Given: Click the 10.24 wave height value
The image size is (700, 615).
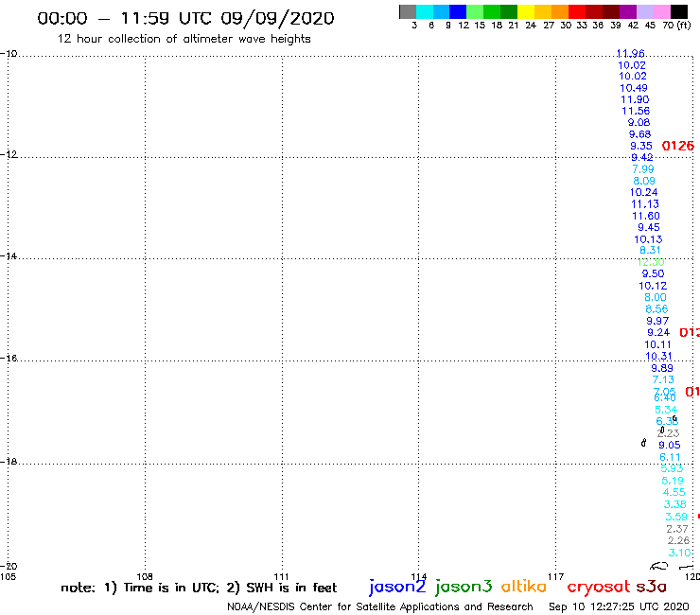Looking at the screenshot, I should point(644,192).
